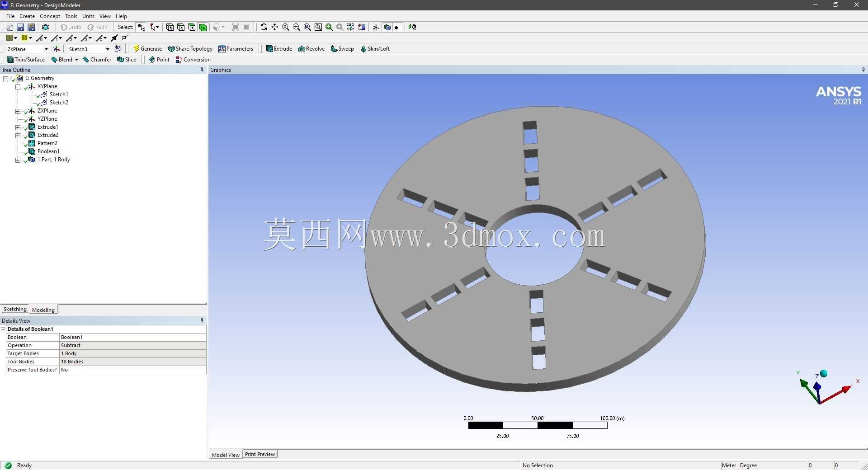Collapse the E: Geometry tree root
Image resolution: width=868 pixels, height=470 pixels.
point(6,79)
